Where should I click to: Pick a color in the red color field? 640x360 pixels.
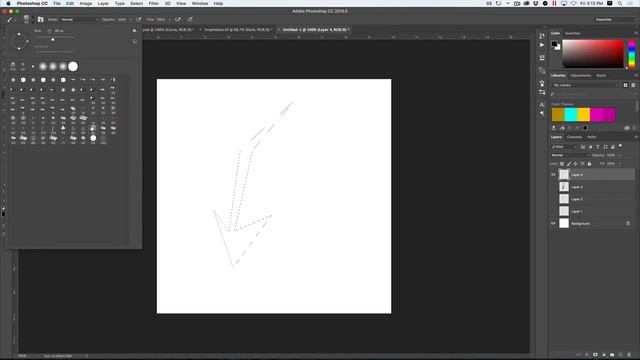[x=593, y=53]
